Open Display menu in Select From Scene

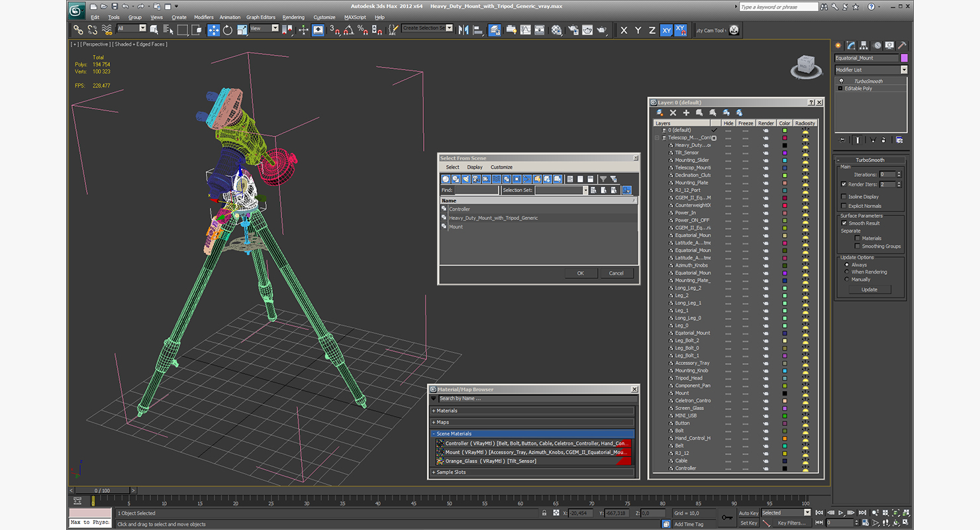(475, 167)
